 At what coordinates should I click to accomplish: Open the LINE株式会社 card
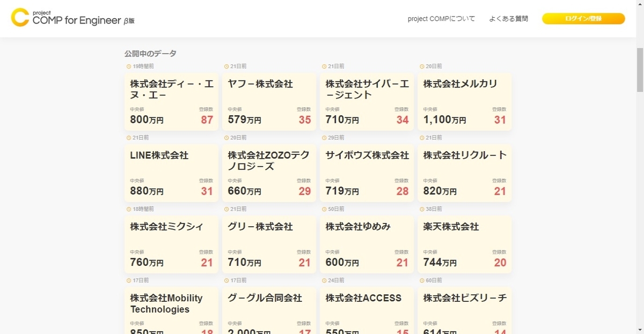coord(171,173)
